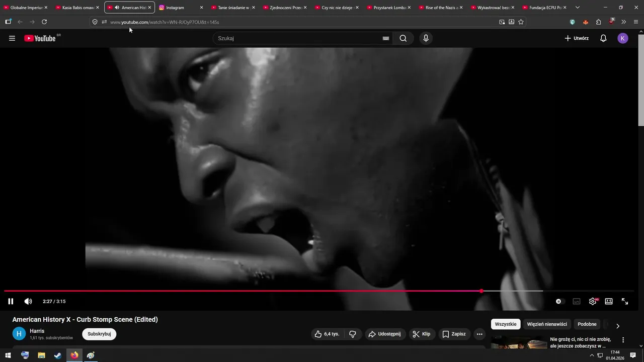Bookmark this page with the star icon
This screenshot has height=362, width=644.
(521, 22)
